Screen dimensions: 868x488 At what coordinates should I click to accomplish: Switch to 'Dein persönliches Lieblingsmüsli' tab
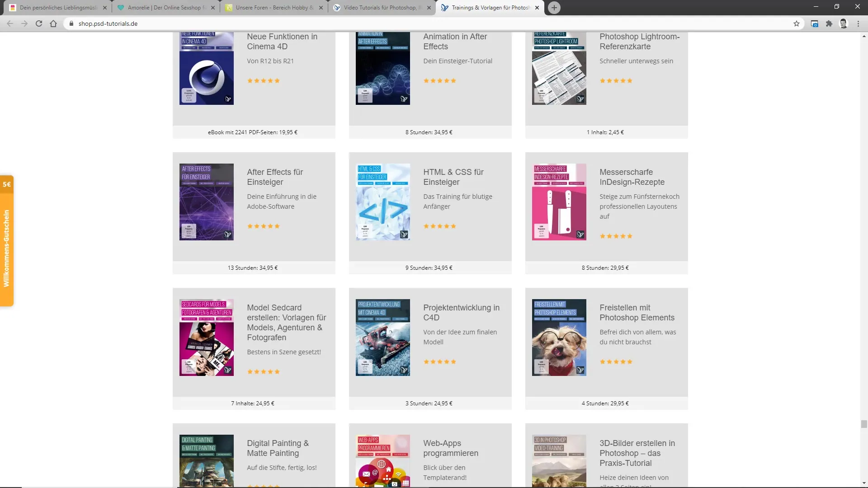coord(58,8)
